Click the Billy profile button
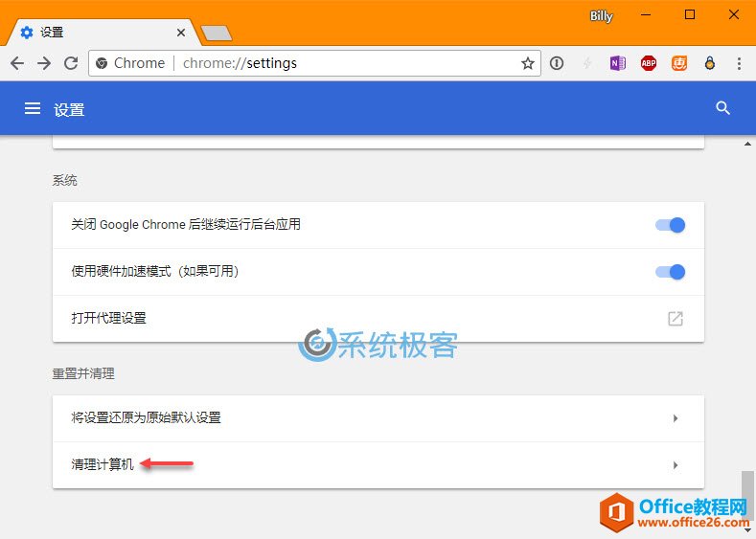756x539 pixels. tap(601, 16)
